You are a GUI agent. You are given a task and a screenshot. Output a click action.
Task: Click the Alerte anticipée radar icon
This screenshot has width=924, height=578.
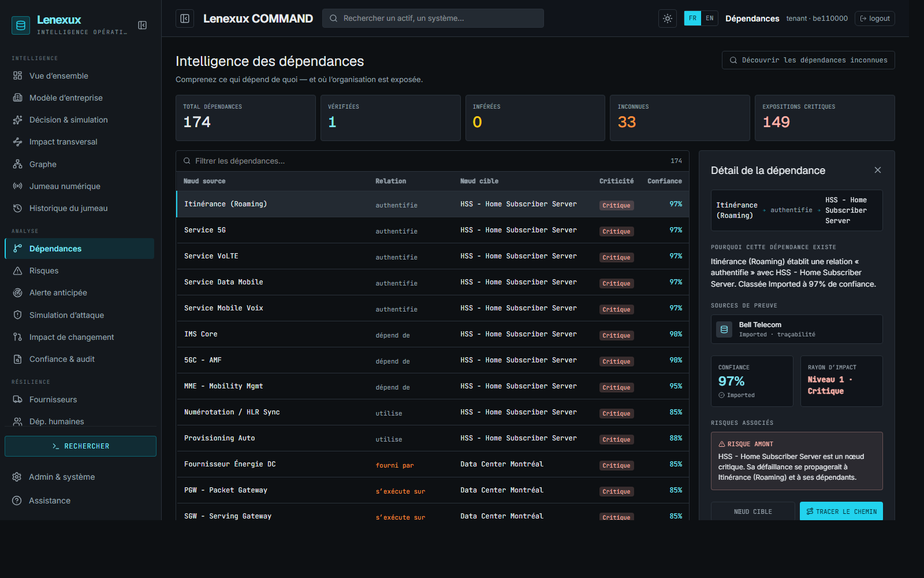point(18,292)
